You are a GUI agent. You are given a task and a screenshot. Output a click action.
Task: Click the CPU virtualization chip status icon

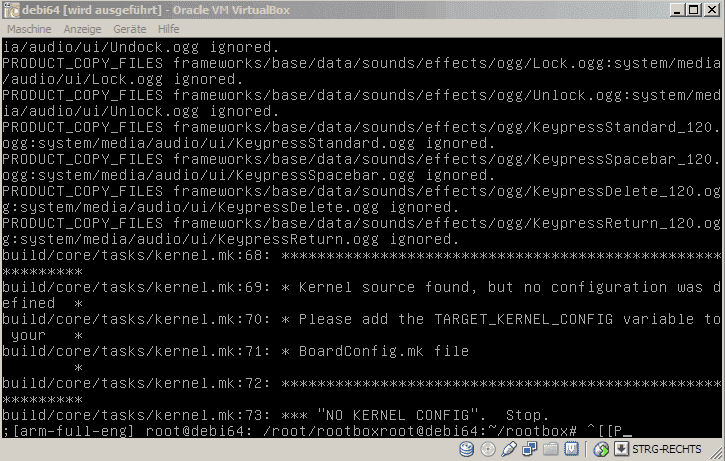(x=571, y=449)
